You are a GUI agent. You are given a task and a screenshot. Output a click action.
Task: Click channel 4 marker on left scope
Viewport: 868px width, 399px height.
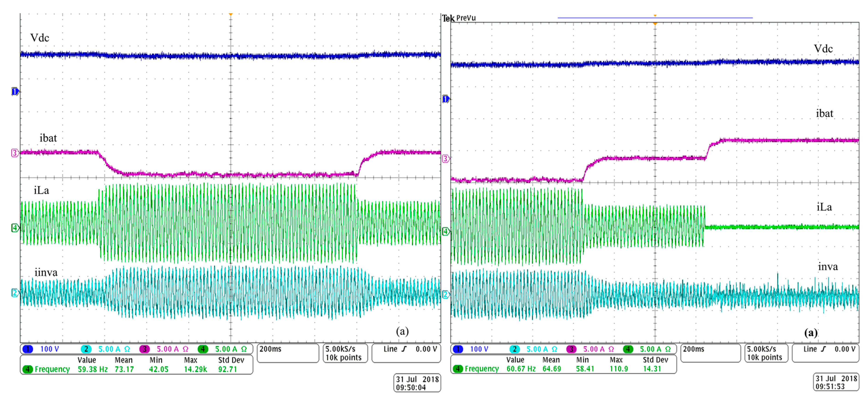pyautogui.click(x=15, y=228)
